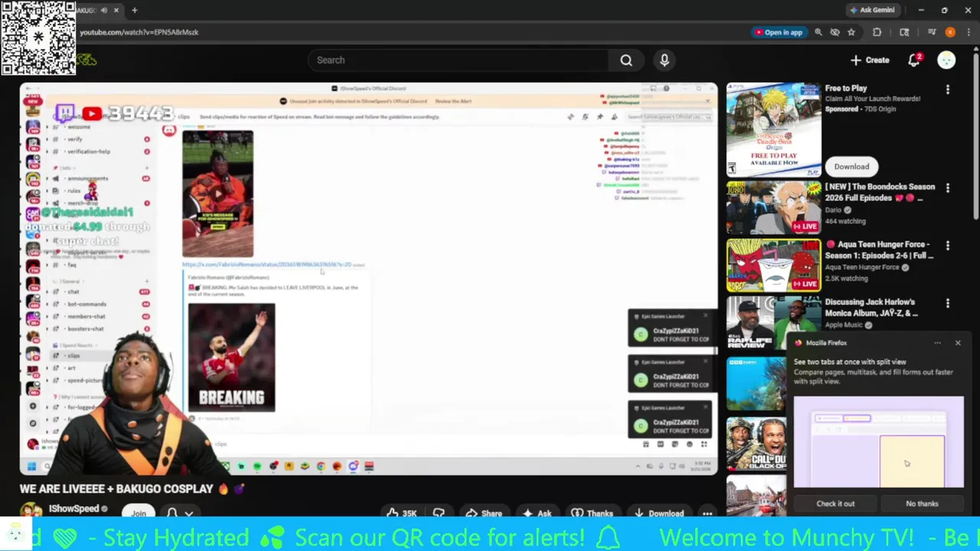The width and height of the screenshot is (980, 551).
Task: Click the YouTube search magnifier button
Action: [626, 60]
